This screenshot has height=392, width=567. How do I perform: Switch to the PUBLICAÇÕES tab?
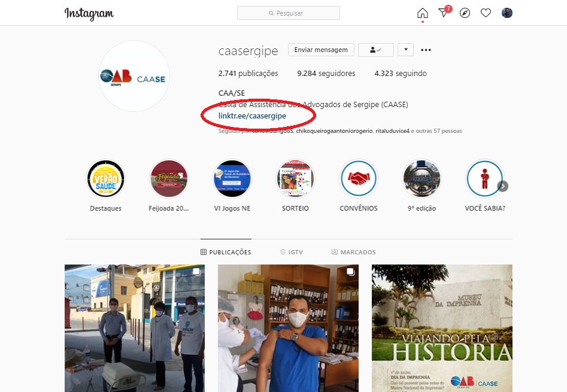click(226, 252)
